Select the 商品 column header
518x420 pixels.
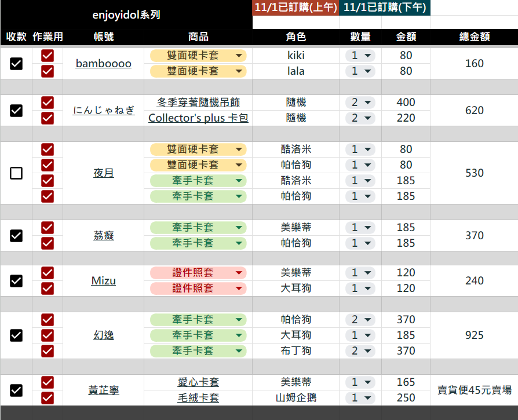198,36
